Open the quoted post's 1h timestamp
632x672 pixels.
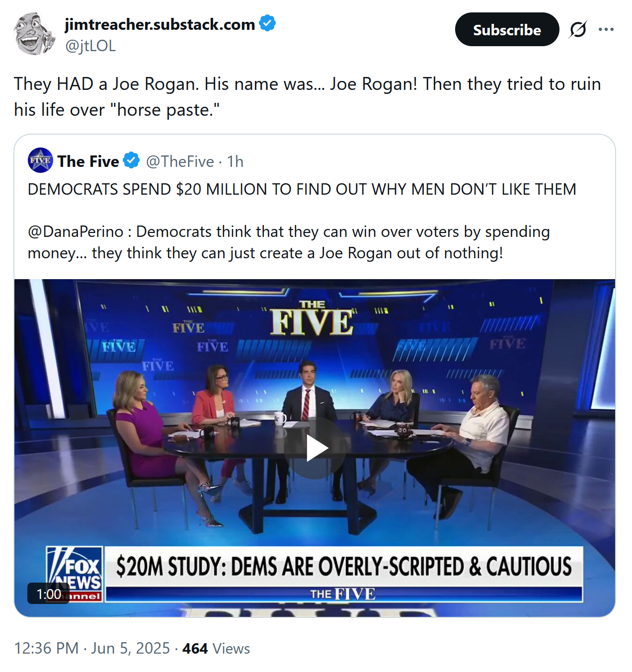tap(235, 161)
